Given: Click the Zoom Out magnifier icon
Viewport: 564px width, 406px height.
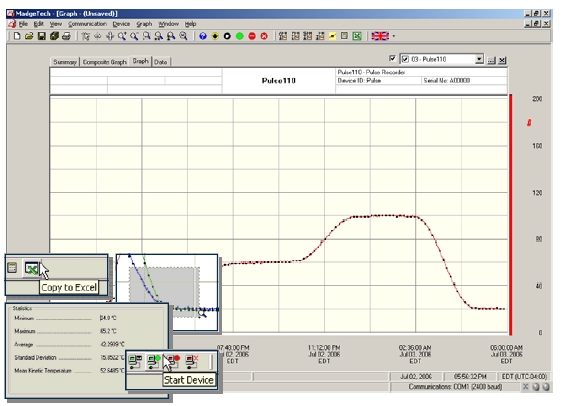Looking at the screenshot, I should pyautogui.click(x=134, y=36).
